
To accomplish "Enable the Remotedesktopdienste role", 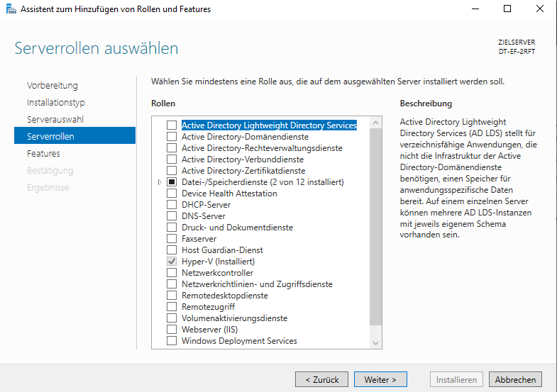I will pos(171,296).
